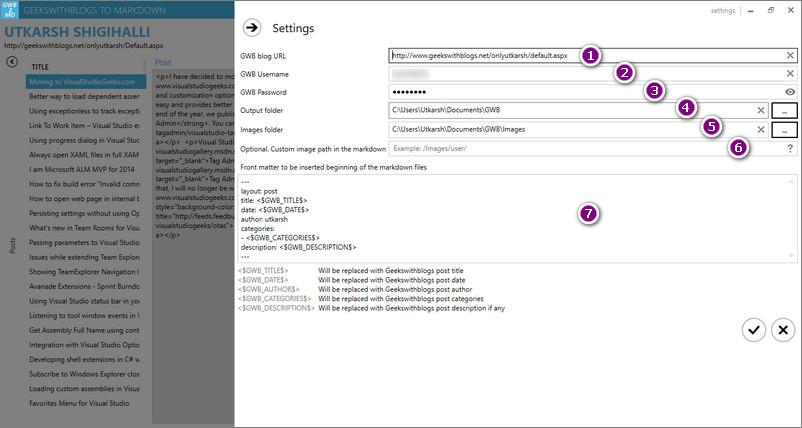Click the TITLE column header
Screen dimensions: 802x428
pos(40,67)
